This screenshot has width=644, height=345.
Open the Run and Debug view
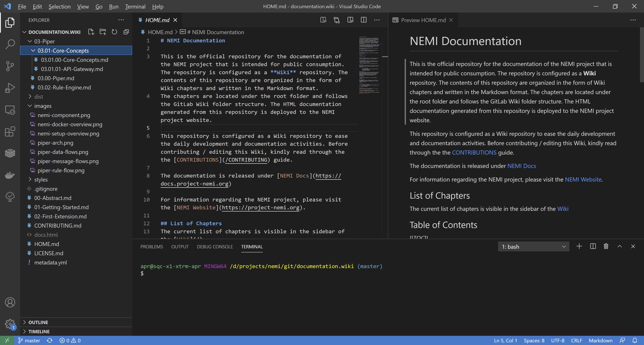[10, 88]
